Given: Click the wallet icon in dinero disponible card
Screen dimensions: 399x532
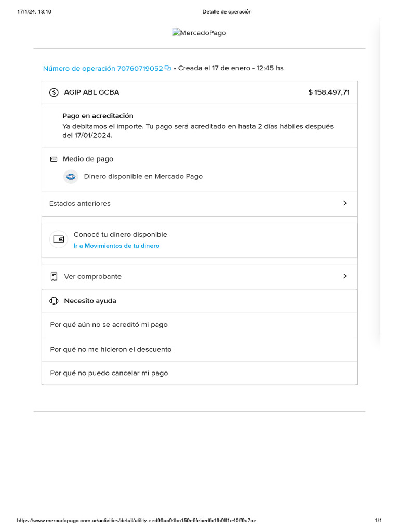Looking at the screenshot, I should click(x=59, y=240).
